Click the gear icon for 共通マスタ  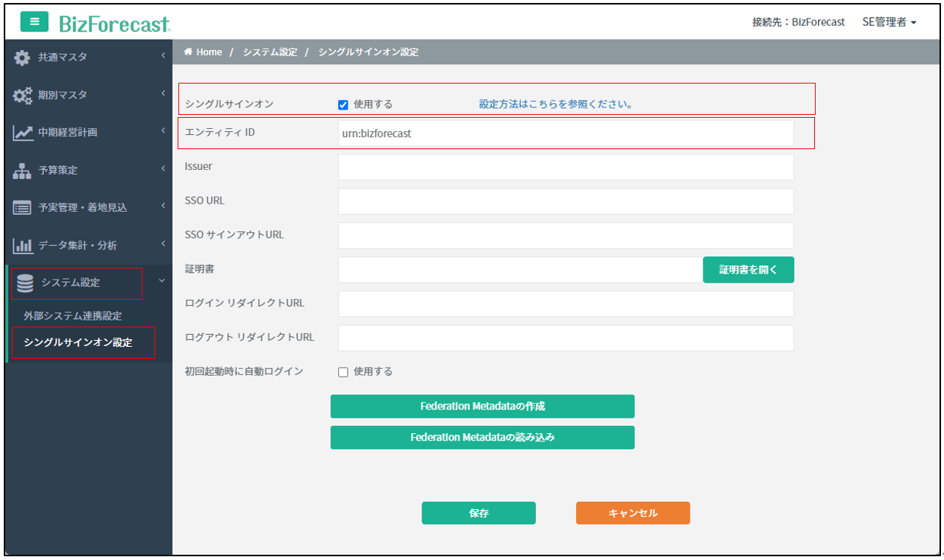click(22, 57)
